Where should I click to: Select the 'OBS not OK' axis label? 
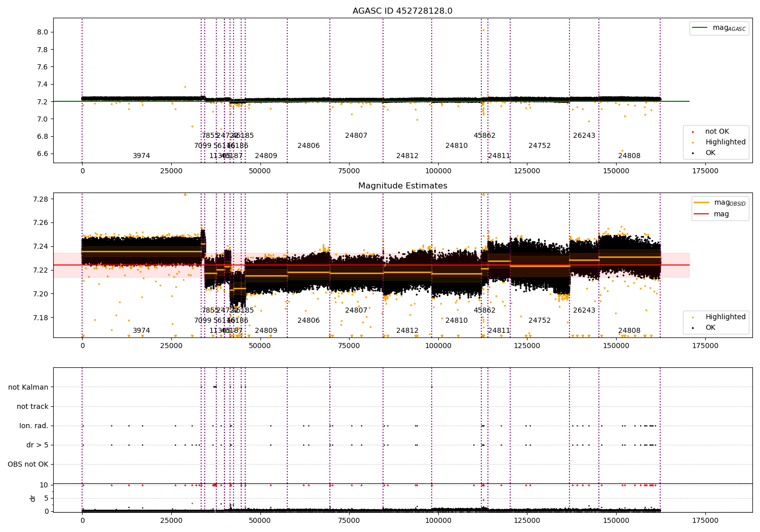[28, 464]
